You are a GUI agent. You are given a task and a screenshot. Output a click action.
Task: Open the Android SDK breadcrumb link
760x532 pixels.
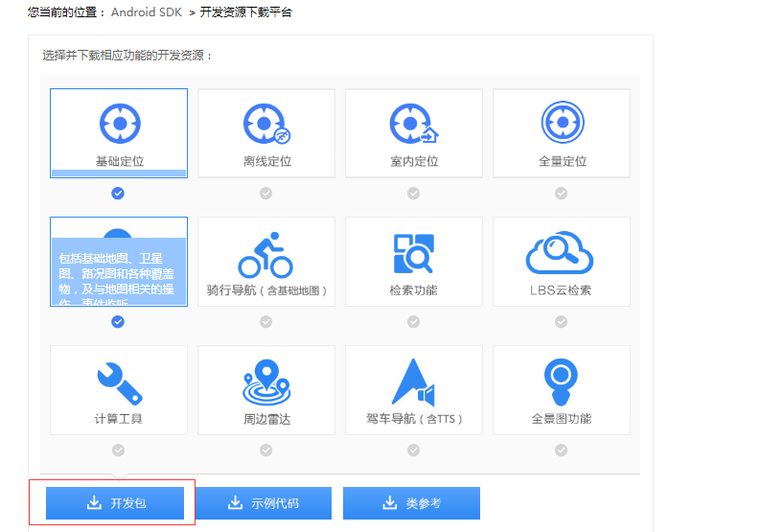(147, 12)
